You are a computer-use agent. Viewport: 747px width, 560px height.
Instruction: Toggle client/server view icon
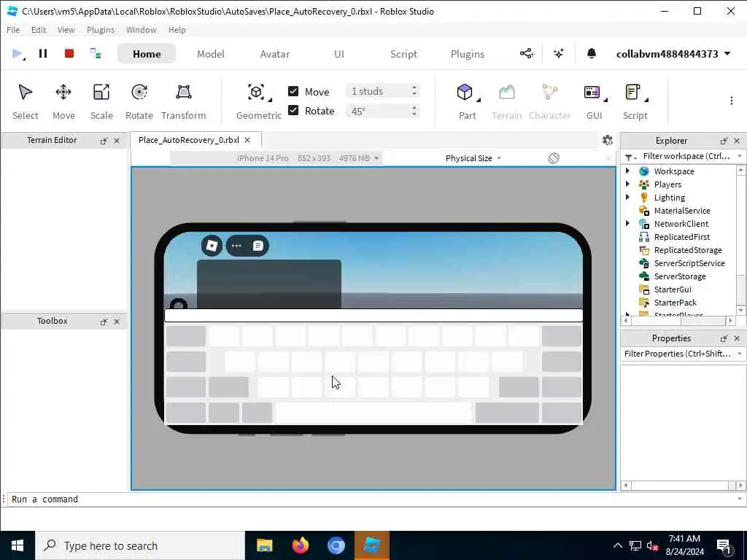point(96,53)
